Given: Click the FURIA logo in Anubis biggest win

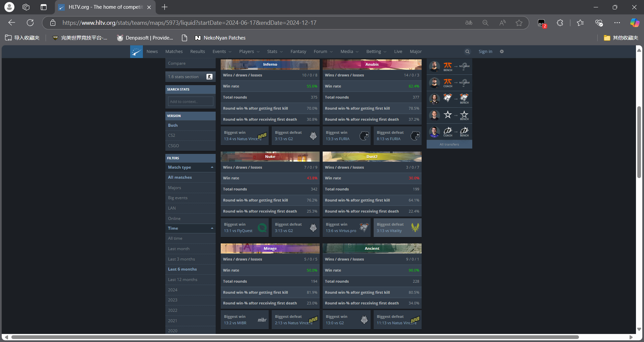Looking at the screenshot, I should tap(364, 136).
